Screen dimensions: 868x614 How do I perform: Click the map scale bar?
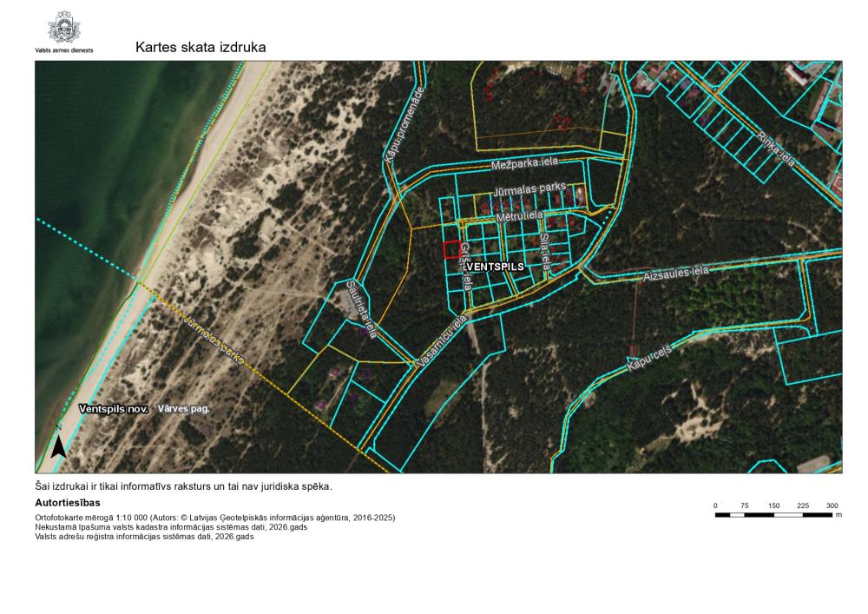coord(774,515)
